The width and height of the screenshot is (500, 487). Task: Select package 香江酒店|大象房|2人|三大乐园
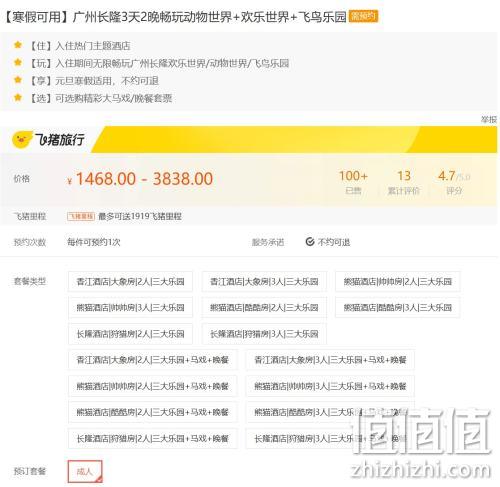click(x=130, y=282)
